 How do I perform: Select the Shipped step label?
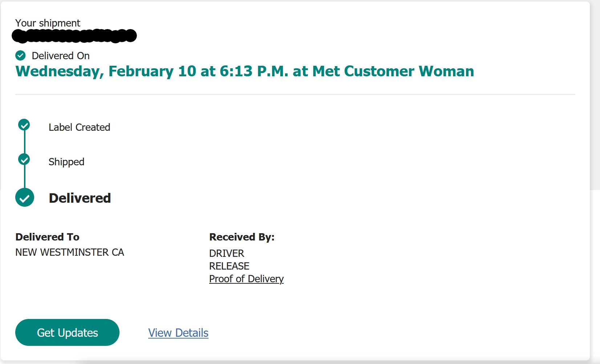66,162
